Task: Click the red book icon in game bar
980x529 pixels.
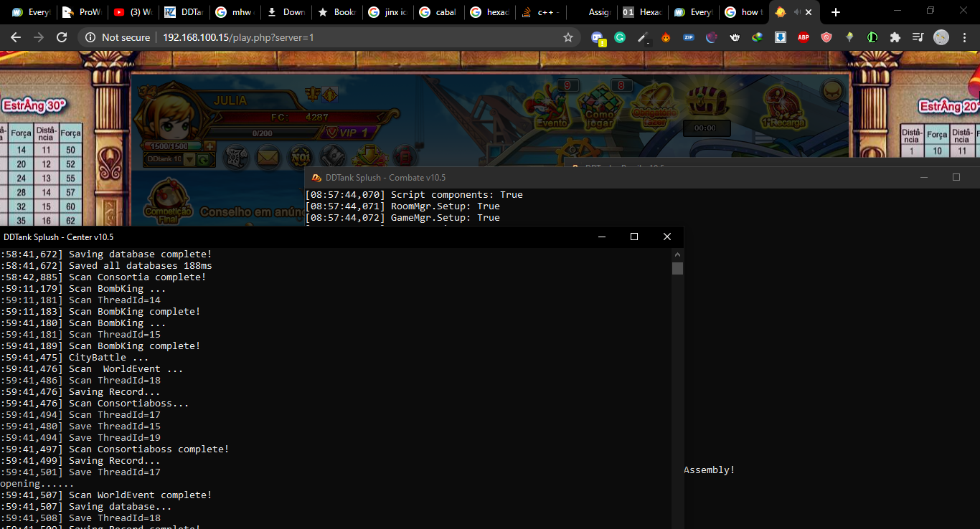Action: [405, 156]
